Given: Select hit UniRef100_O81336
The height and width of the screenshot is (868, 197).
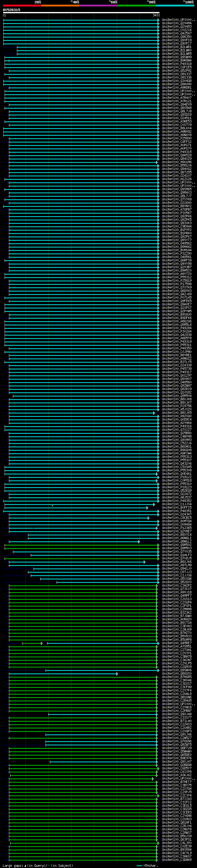Looking at the screenshot, I should (x=177, y=78).
